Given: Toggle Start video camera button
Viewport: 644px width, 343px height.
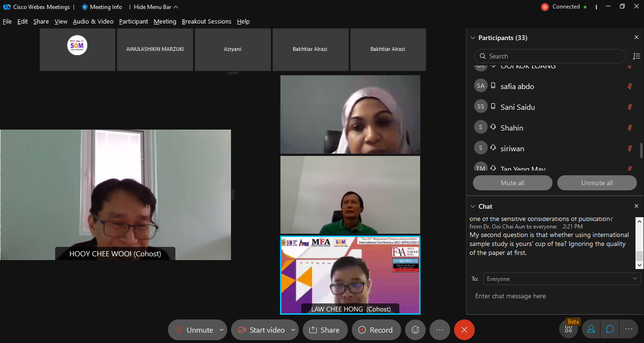Looking at the screenshot, I should point(262,330).
